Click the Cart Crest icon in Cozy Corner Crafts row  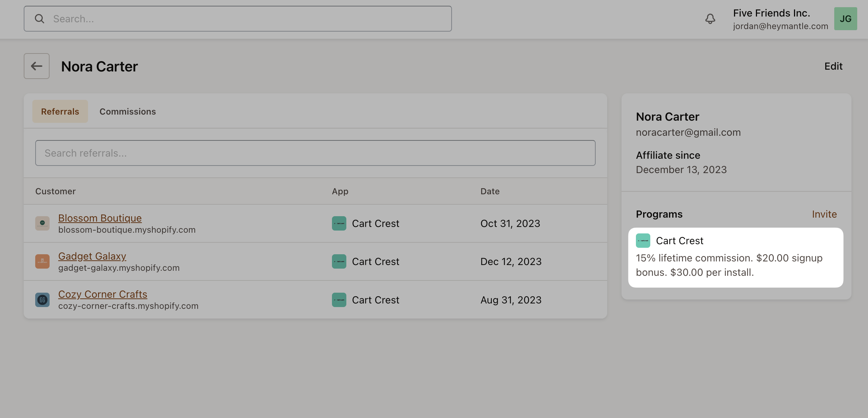[339, 299]
